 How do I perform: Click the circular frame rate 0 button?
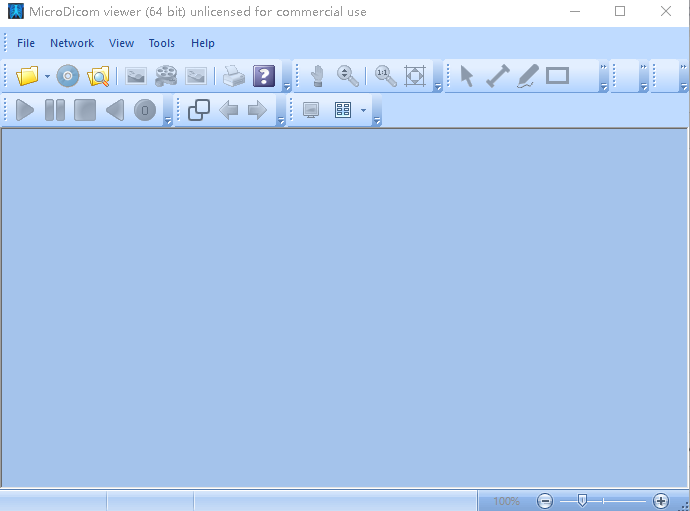click(x=145, y=110)
